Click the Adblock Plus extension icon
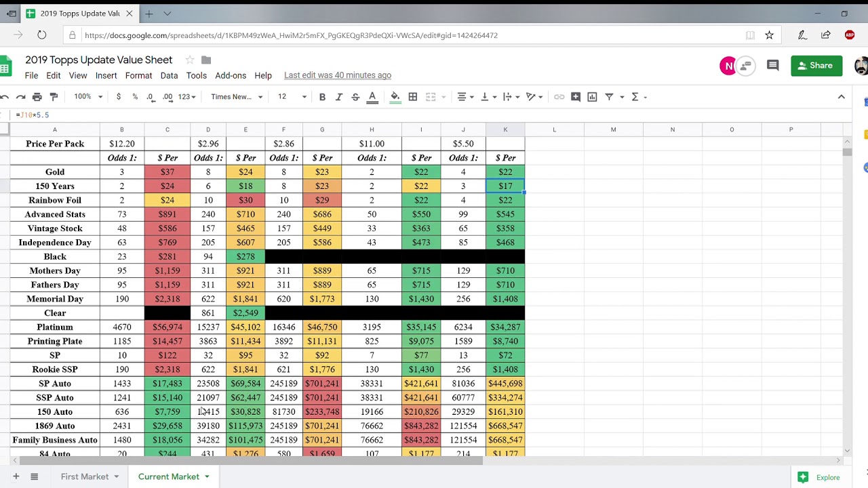Image resolution: width=868 pixels, height=488 pixels. pos(850,35)
